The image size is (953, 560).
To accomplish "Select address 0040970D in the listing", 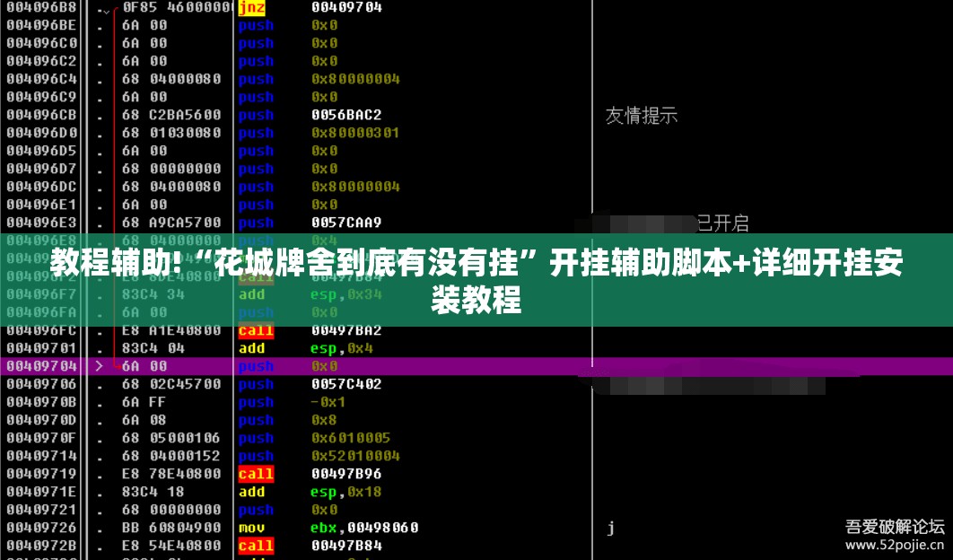I will (42, 420).
